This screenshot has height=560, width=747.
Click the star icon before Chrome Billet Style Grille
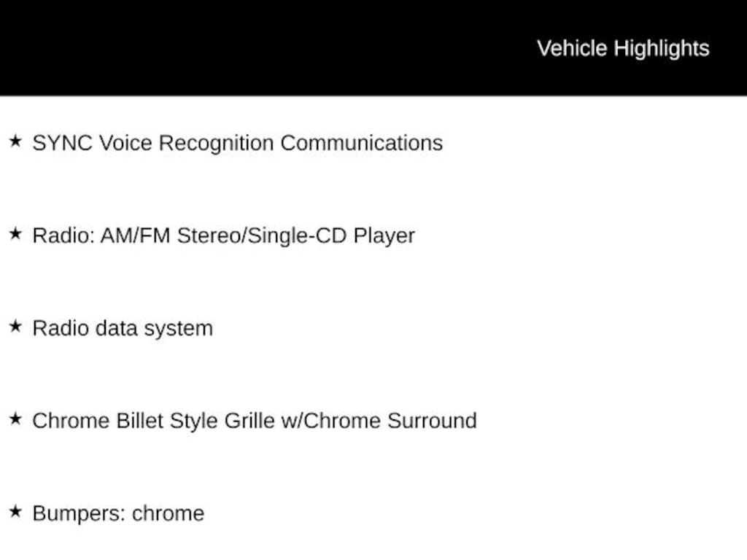point(15,419)
